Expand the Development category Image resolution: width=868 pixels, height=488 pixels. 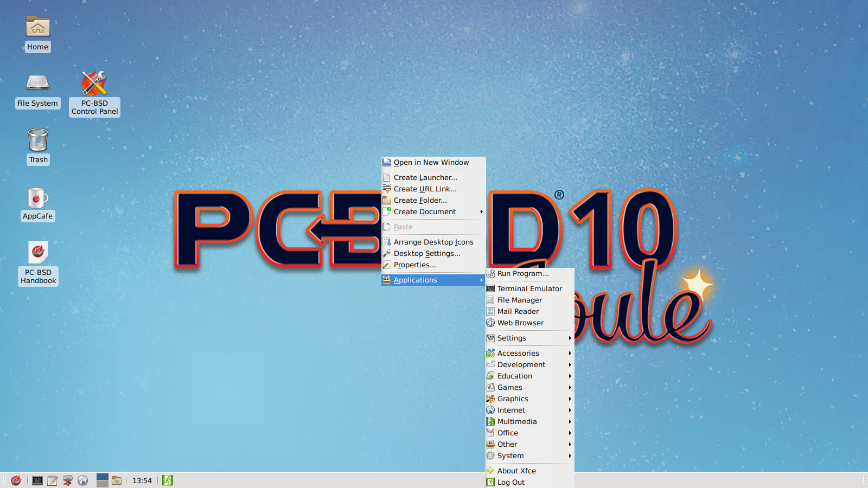pyautogui.click(x=529, y=364)
